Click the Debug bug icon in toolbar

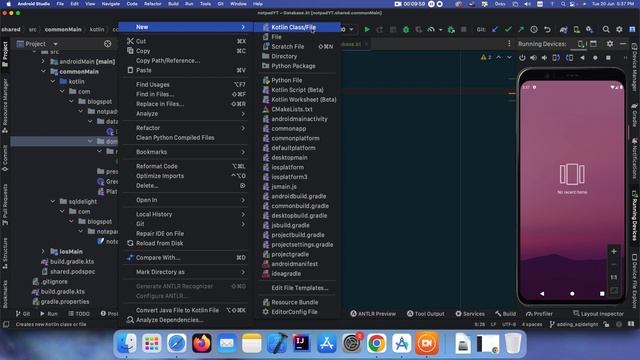point(406,29)
